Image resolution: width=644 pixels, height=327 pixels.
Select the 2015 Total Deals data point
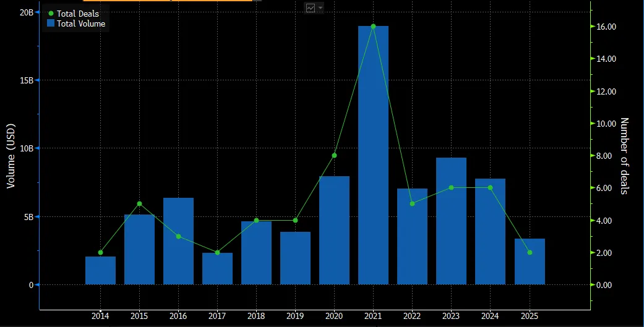point(140,204)
